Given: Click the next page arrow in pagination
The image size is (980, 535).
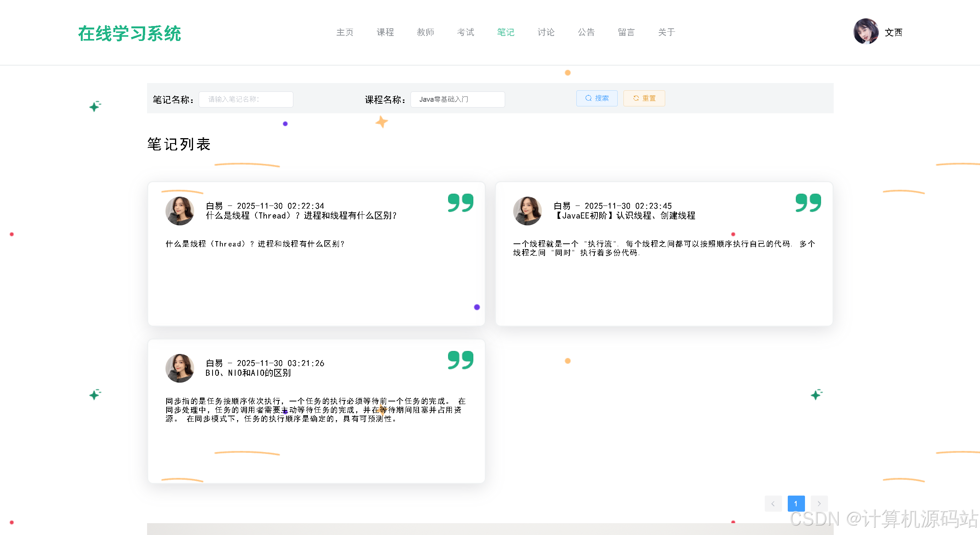Looking at the screenshot, I should (819, 503).
